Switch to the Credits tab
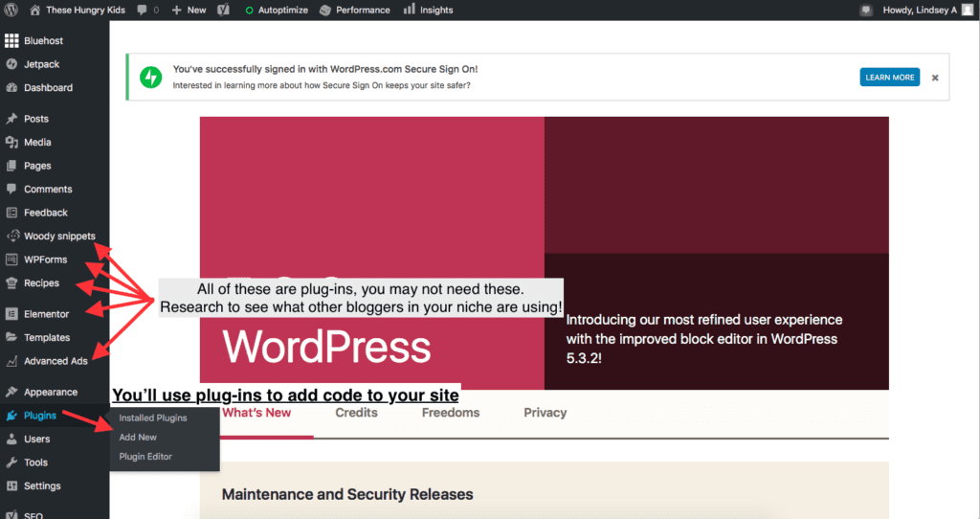980x519 pixels. (x=356, y=413)
